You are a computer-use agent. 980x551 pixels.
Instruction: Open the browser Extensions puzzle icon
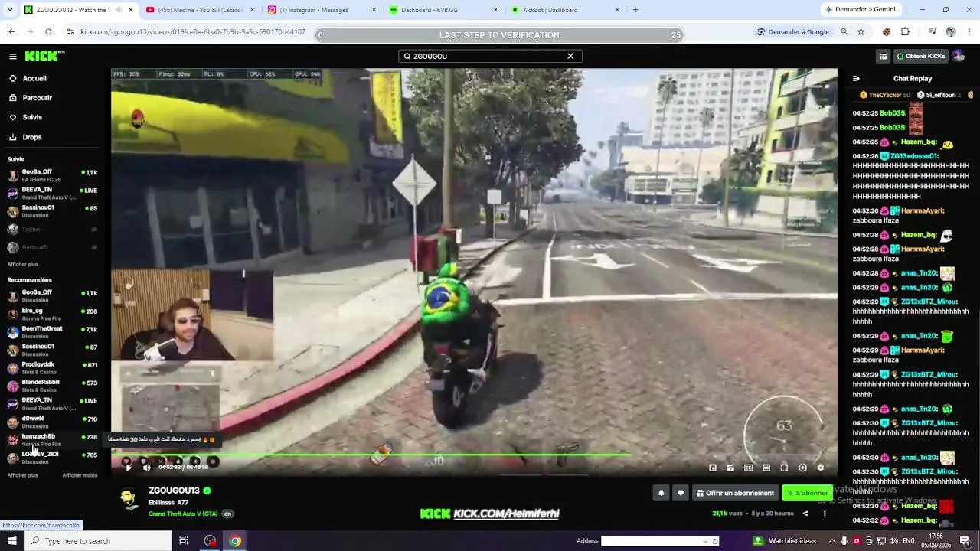(905, 32)
